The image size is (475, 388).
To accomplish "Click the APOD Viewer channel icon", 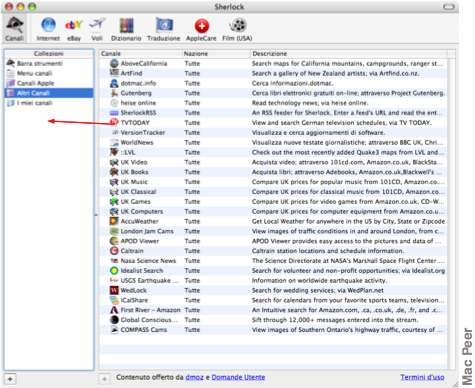I will pyautogui.click(x=114, y=241).
